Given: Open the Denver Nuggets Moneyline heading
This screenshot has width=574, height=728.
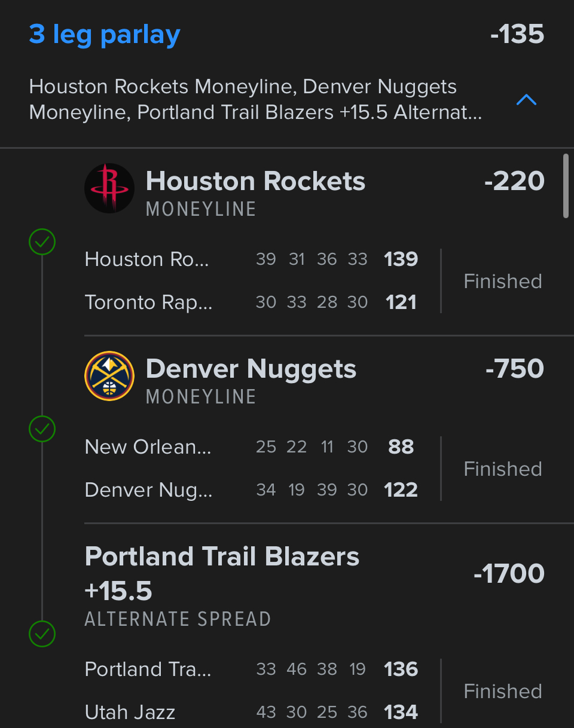Looking at the screenshot, I should [251, 369].
